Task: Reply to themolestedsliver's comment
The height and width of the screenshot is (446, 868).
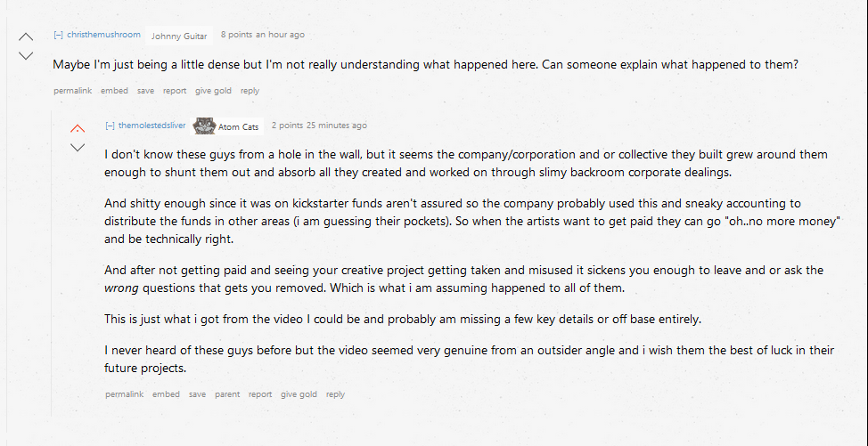Action: pos(335,394)
